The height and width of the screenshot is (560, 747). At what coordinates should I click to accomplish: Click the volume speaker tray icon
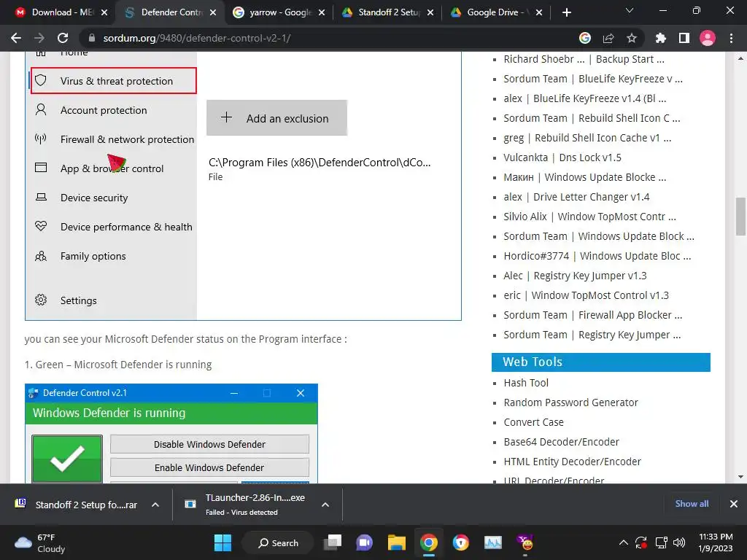pos(679,542)
